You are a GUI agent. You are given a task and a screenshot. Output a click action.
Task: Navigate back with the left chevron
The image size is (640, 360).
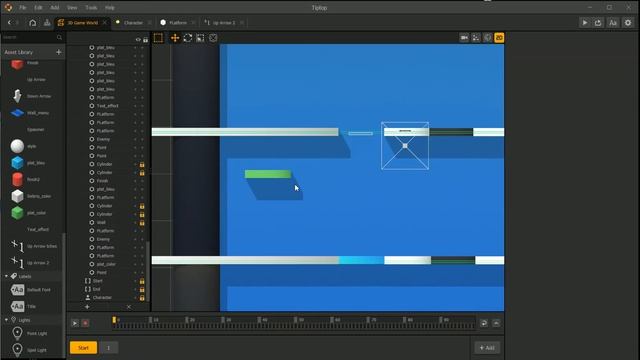[9, 23]
